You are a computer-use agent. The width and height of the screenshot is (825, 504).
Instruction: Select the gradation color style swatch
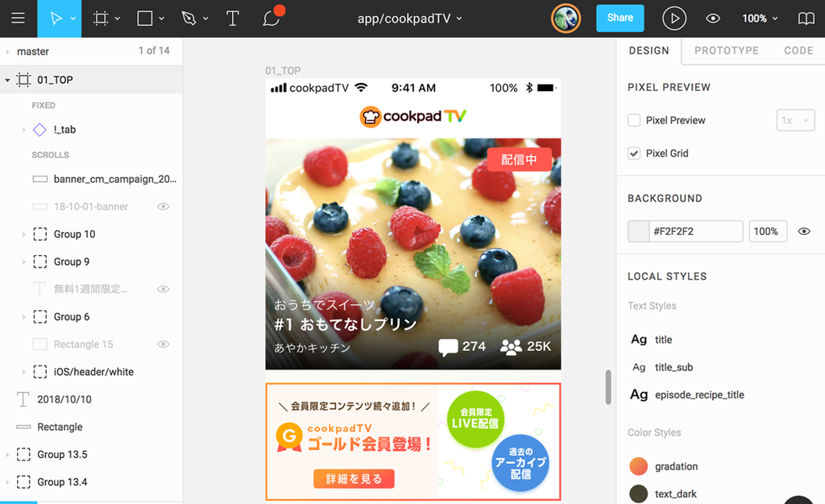click(x=639, y=466)
